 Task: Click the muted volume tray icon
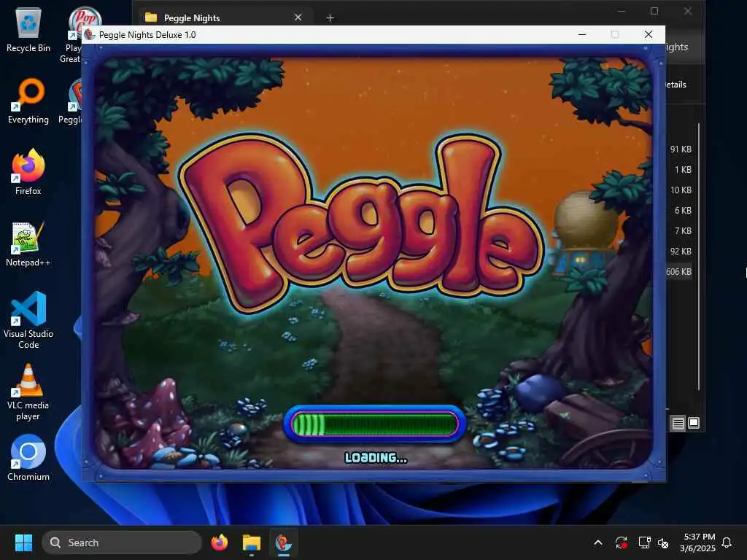click(663, 542)
